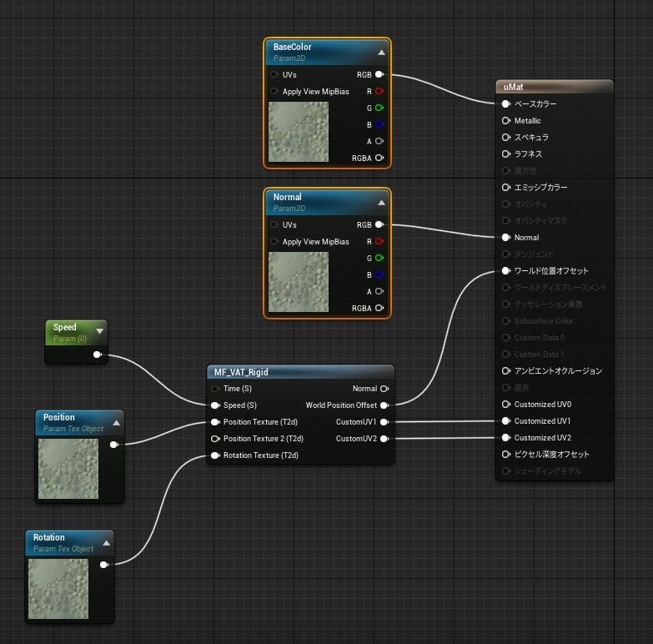Click BaseColor node alpha A output pin
Screen dimensions: 653x644
coord(379,141)
